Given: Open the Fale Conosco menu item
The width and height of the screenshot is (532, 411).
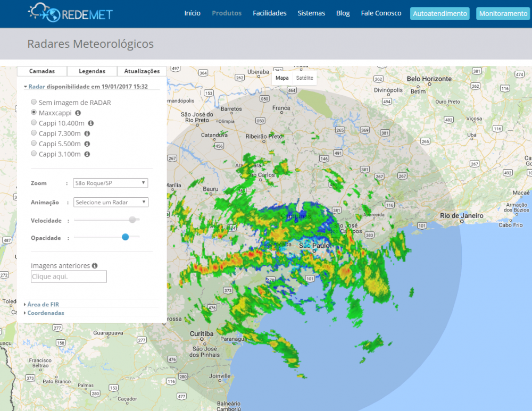Looking at the screenshot, I should (381, 13).
